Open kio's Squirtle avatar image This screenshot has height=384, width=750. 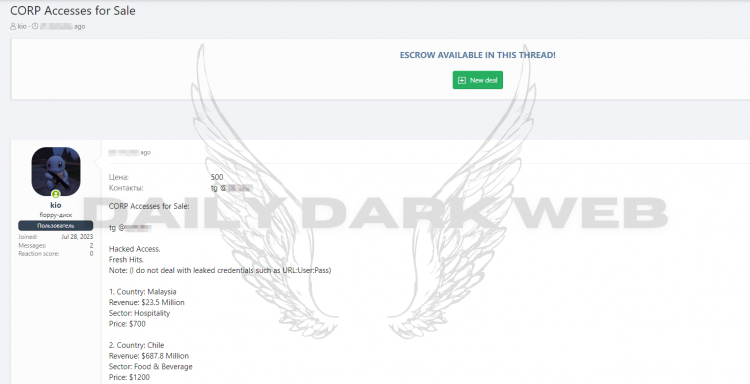pos(56,171)
